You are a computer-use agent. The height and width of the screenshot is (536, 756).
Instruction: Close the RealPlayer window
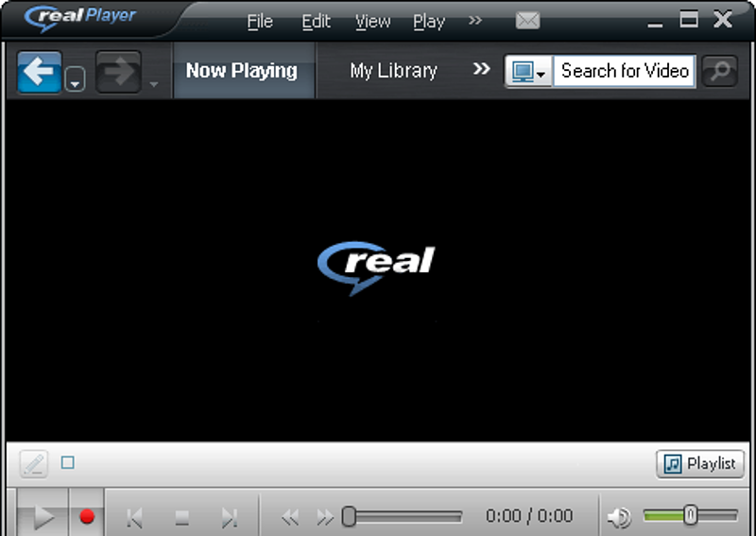[723, 20]
